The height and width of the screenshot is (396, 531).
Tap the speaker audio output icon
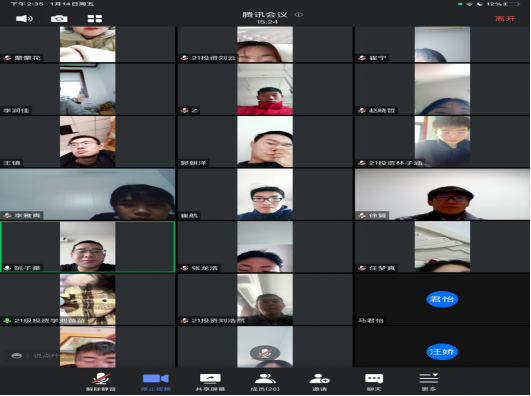coord(24,18)
